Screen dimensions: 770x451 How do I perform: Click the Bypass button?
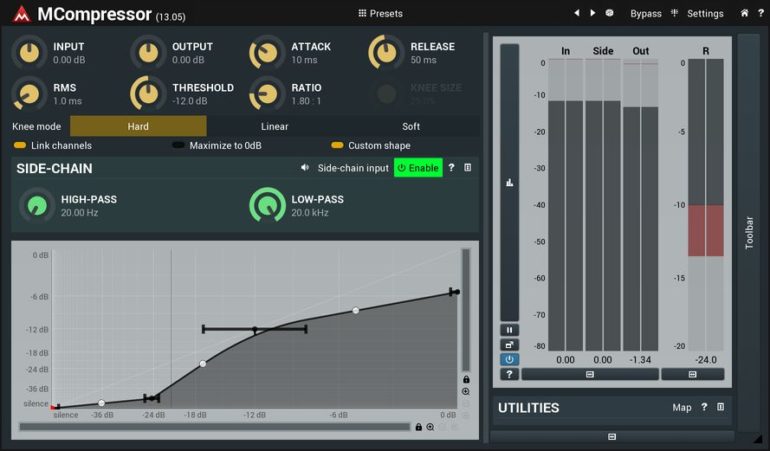[646, 13]
